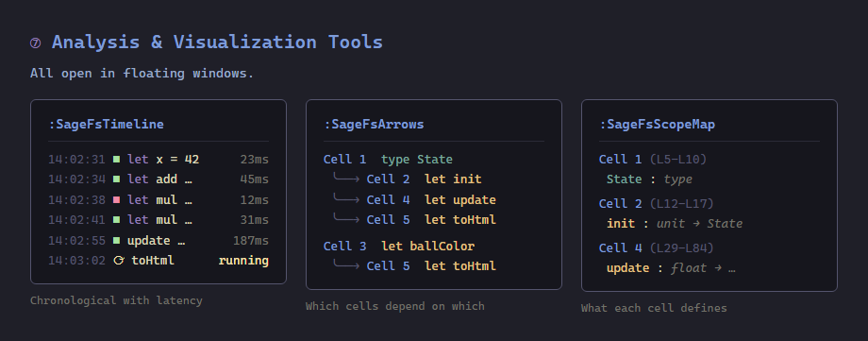The width and height of the screenshot is (868, 341).
Task: Select the timestamp 14:02:34
Action: 76,179
